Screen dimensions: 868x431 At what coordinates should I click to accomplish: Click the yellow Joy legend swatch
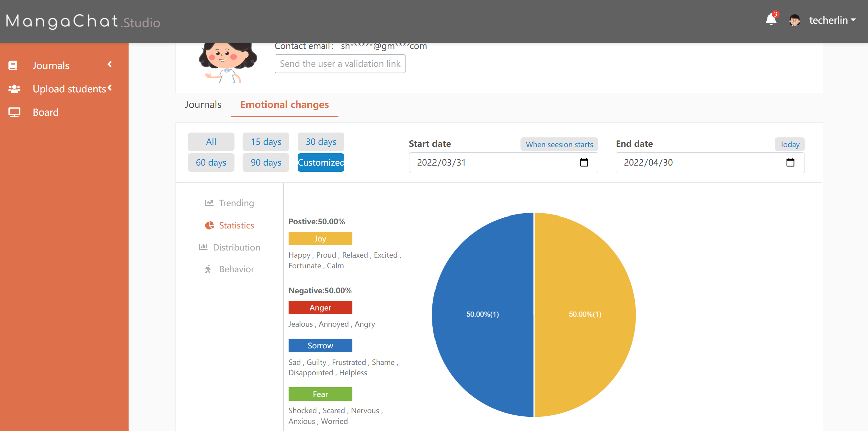pos(320,239)
